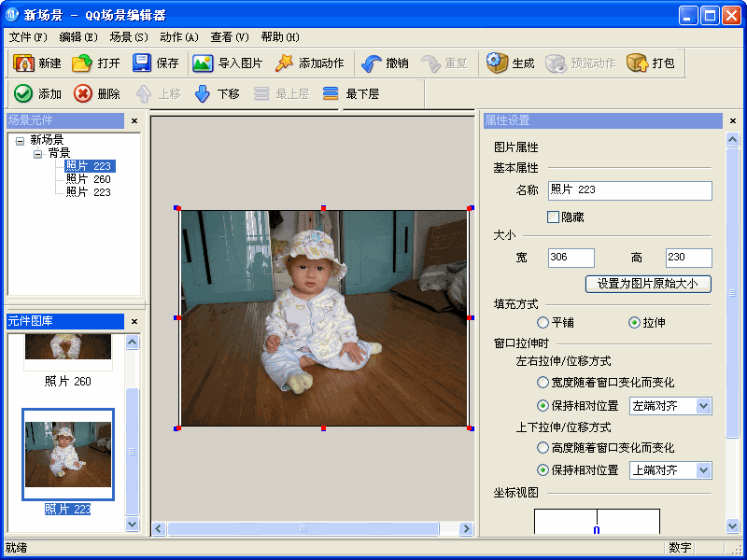
Task: Open a file with 打开 icon
Action: click(x=82, y=63)
